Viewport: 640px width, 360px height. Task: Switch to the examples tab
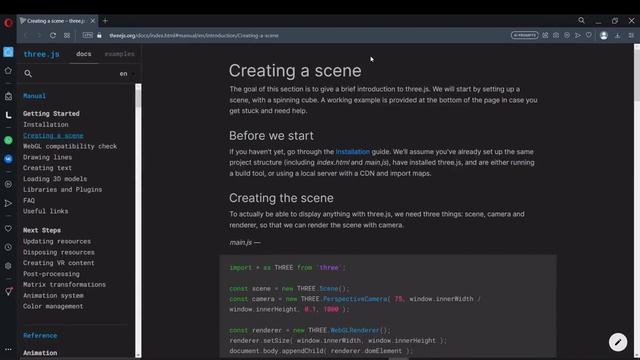click(x=119, y=54)
